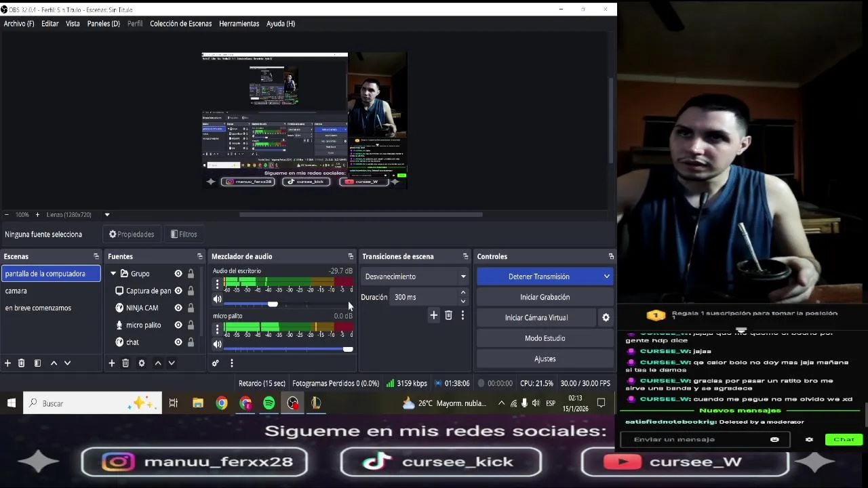
Task: Select the camara scene
Action: click(51, 291)
